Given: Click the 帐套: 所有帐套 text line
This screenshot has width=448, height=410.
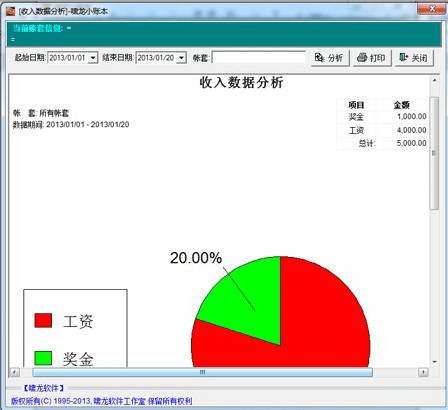Looking at the screenshot, I should coord(41,113).
